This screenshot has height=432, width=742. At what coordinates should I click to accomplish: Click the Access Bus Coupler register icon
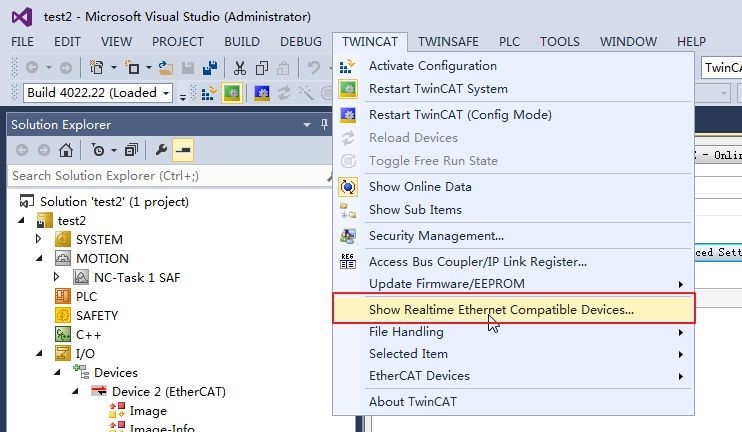pos(348,261)
